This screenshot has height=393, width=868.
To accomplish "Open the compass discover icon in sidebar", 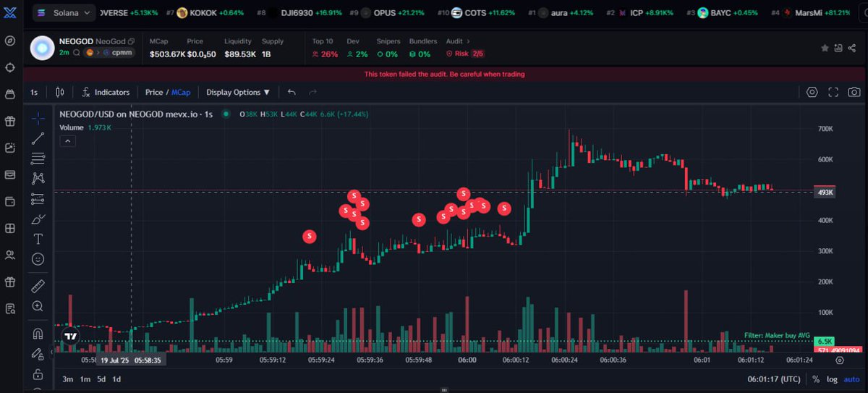I will 10,41.
